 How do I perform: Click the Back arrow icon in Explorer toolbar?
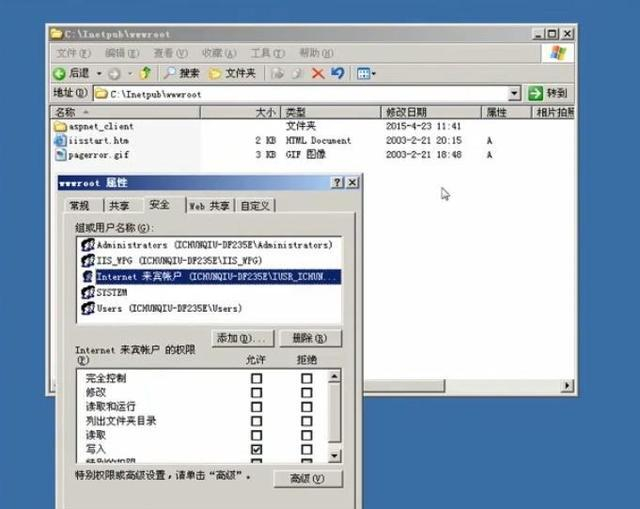click(60, 74)
